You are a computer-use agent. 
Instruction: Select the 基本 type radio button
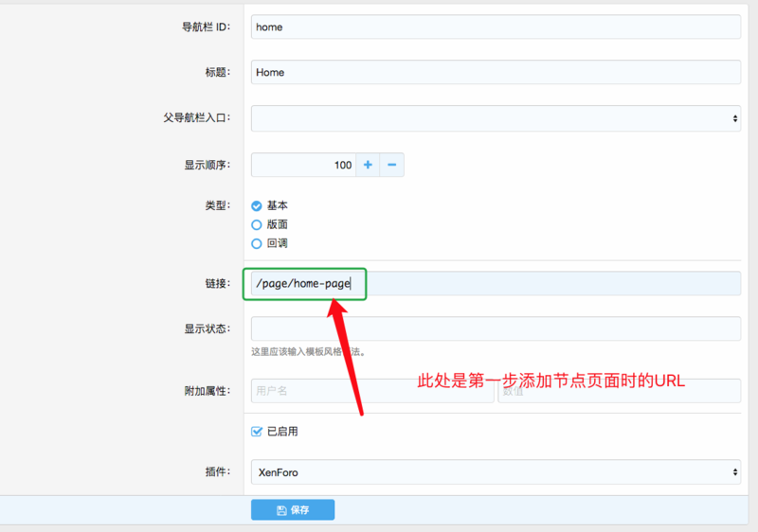(x=256, y=205)
